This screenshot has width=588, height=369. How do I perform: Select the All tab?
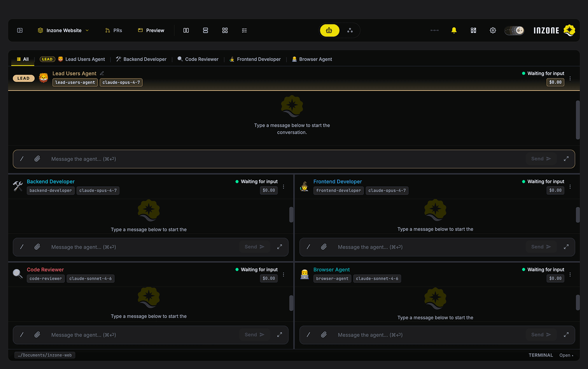pos(23,59)
